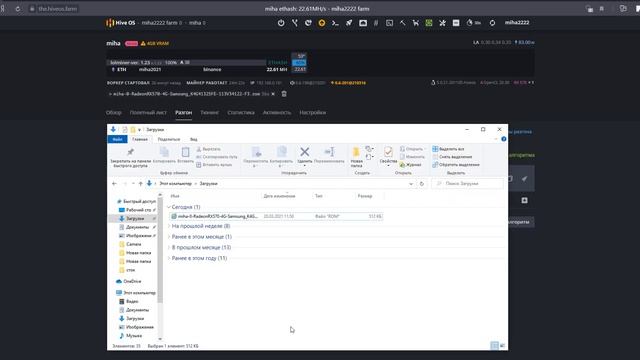The height and width of the screenshot is (360, 640).
Task: Go back with Explorer back arrow
Action: click(x=114, y=184)
